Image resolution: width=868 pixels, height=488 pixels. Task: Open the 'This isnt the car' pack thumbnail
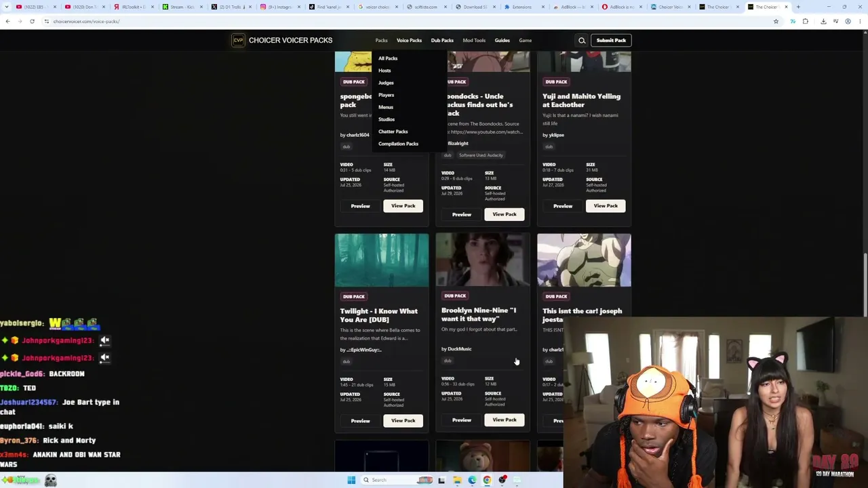[584, 260]
